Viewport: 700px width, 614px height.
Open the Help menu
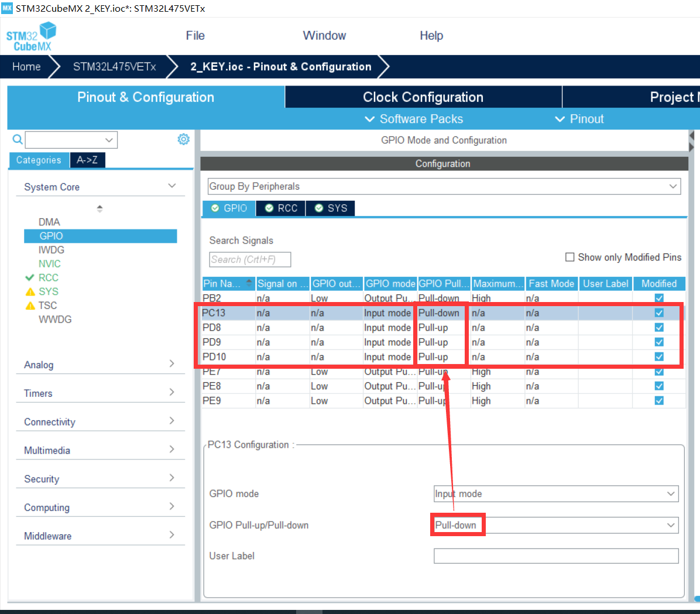(x=431, y=36)
